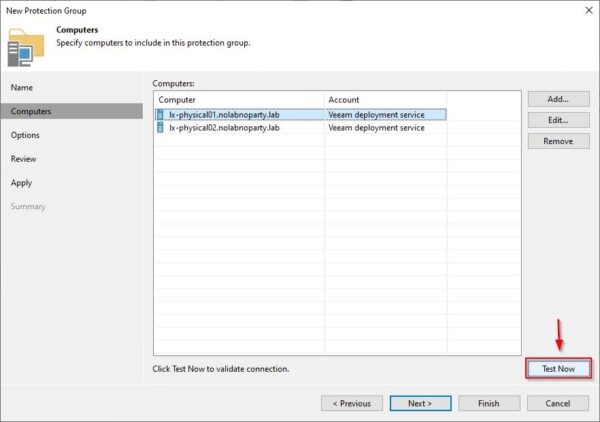The image size is (600, 422).
Task: Open the Name step in the wizard sidebar
Action: click(x=22, y=88)
